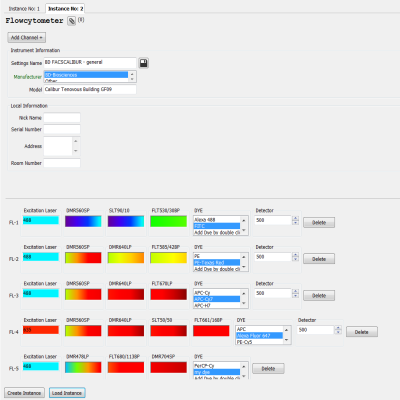Image resolution: width=400 pixels, height=400 pixels.
Task: Open the Add Channel dropdown button
Action: 26,37
